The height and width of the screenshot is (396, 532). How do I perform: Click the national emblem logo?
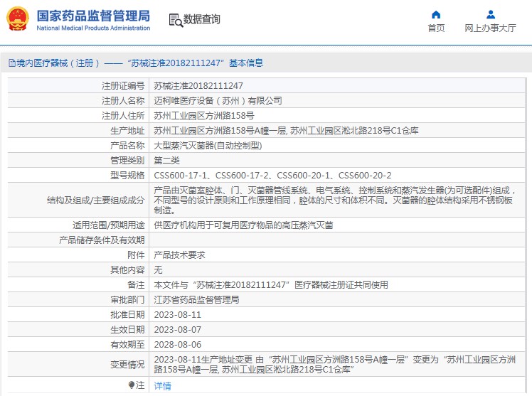coord(18,18)
